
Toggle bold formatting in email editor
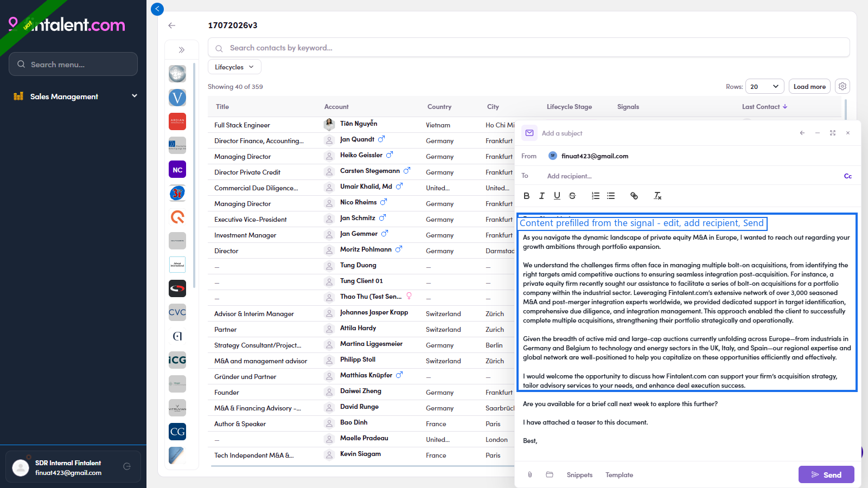[x=526, y=196]
